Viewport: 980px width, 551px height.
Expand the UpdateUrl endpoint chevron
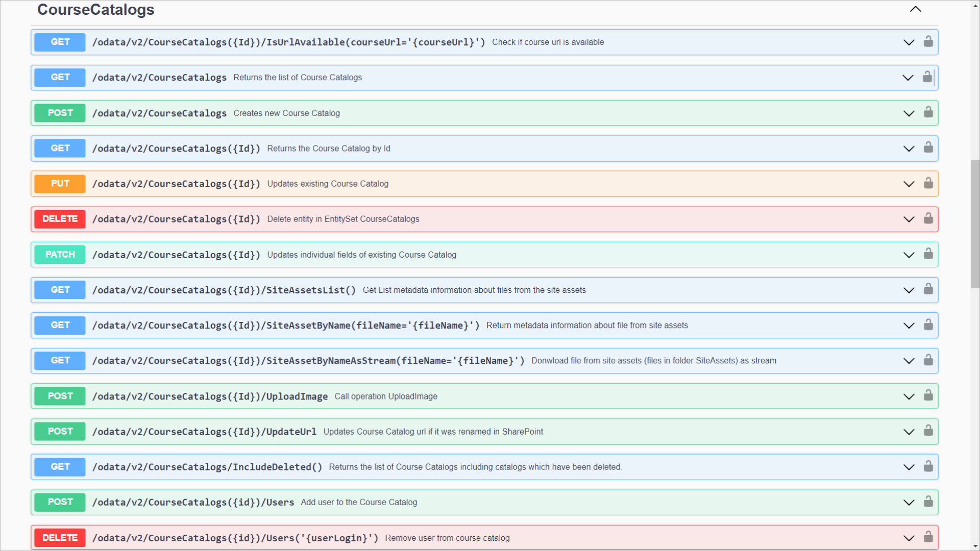(x=909, y=432)
